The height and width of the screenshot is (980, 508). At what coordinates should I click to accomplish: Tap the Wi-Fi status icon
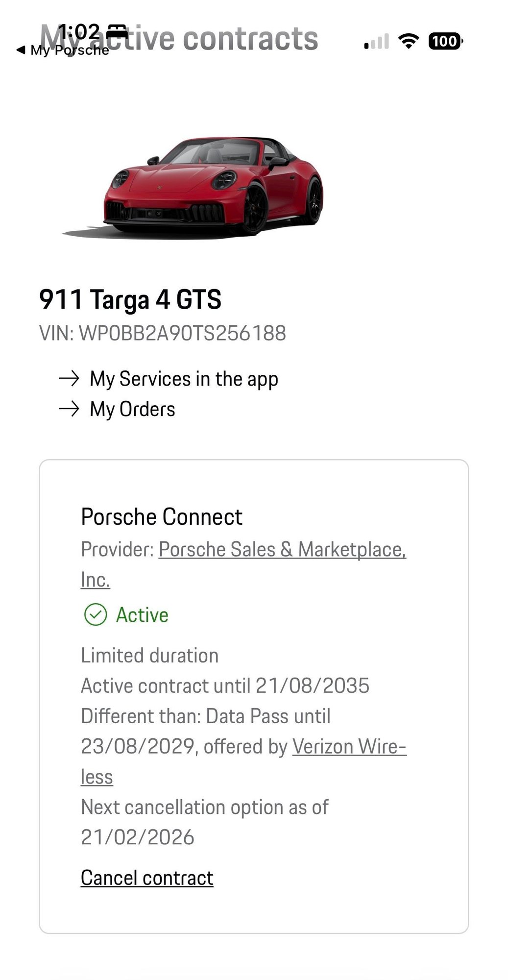(x=408, y=41)
